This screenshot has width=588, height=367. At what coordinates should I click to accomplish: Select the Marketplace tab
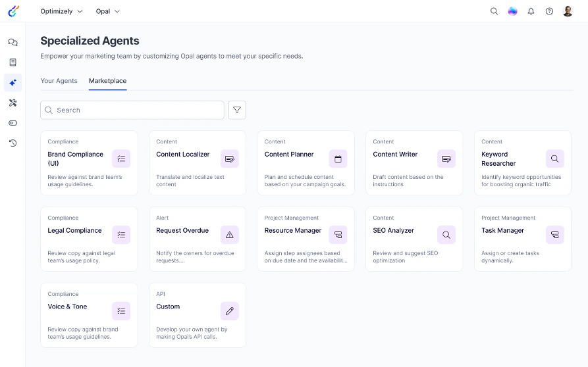coord(107,81)
